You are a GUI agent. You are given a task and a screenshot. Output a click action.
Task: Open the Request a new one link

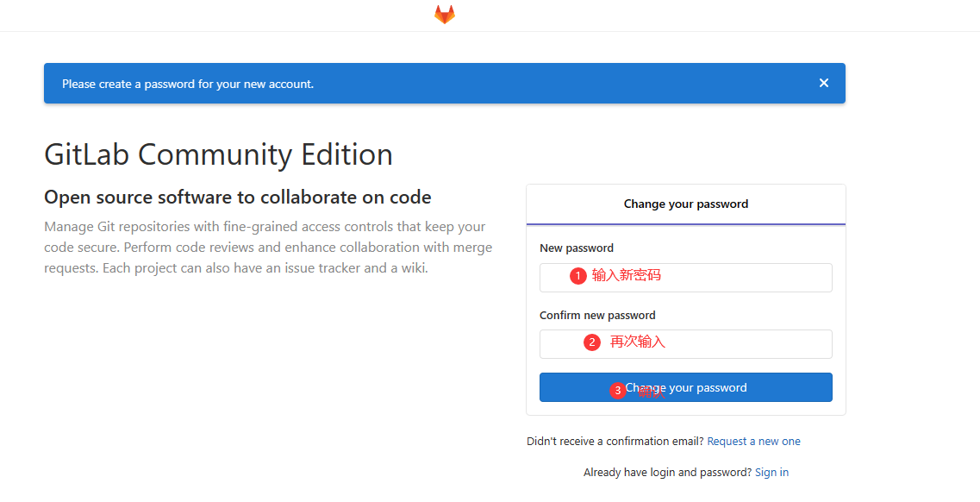(754, 442)
